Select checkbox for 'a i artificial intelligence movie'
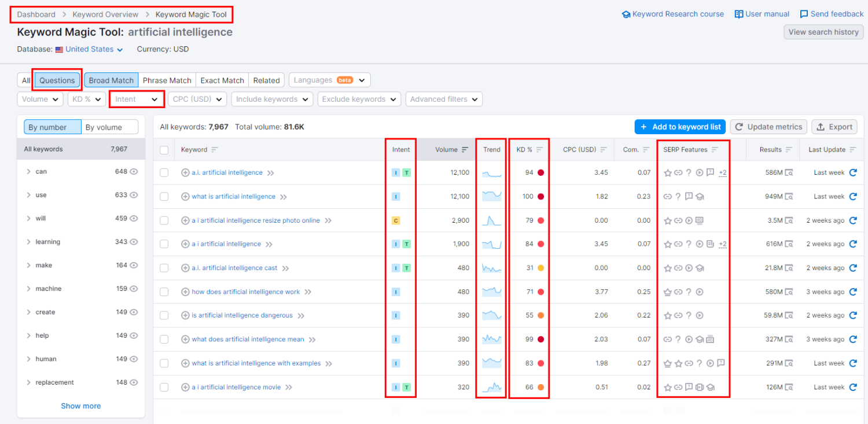868x424 pixels. (164, 388)
